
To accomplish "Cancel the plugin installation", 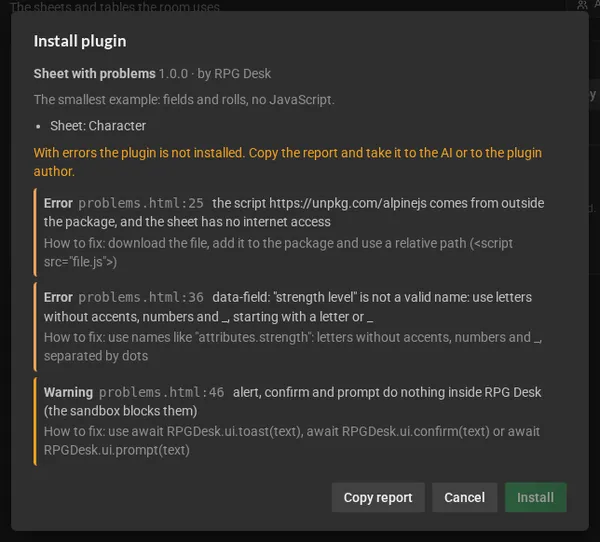I will click(x=465, y=497).
